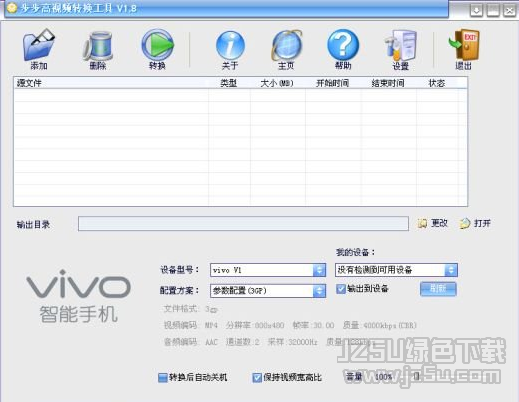Image resolution: width=519 pixels, height=402 pixels.
Task: Click the 大小(MB) column header
Action: tap(277, 83)
